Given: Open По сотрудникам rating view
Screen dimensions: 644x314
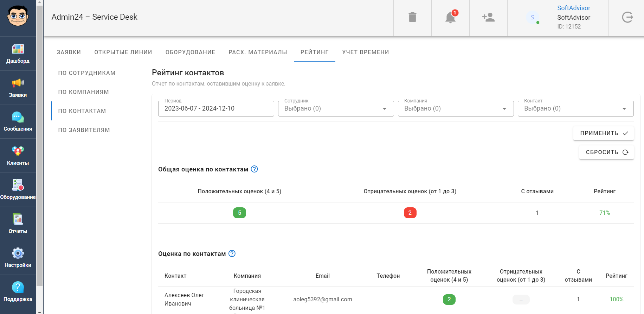Looking at the screenshot, I should [x=87, y=73].
